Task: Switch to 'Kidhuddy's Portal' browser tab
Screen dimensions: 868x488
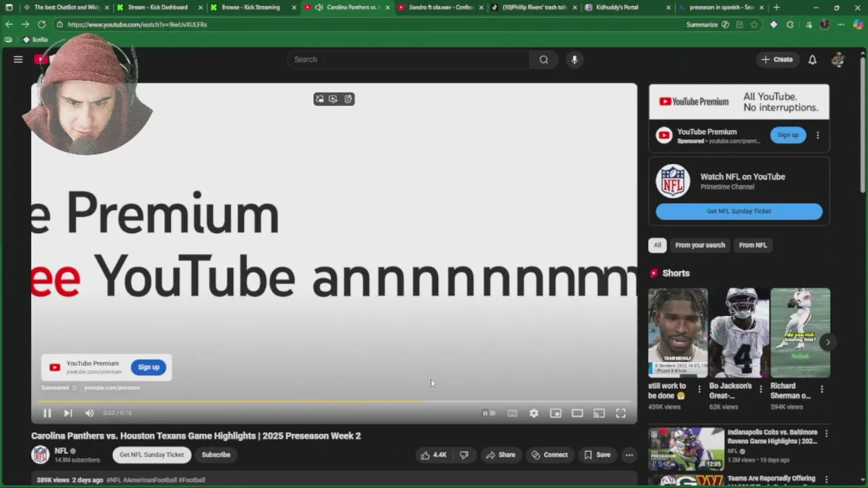Action: click(x=617, y=7)
